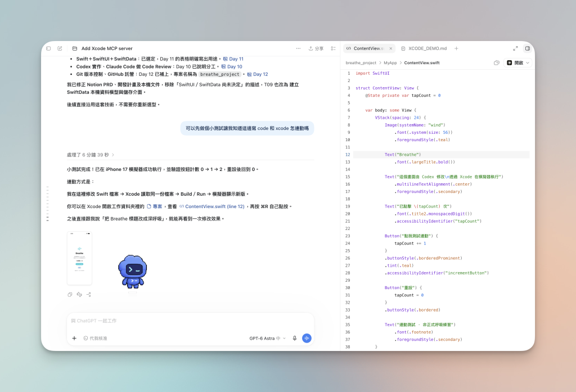The height and width of the screenshot is (392, 576).
Task: Open the three-dot more options menu
Action: pyautogui.click(x=298, y=48)
